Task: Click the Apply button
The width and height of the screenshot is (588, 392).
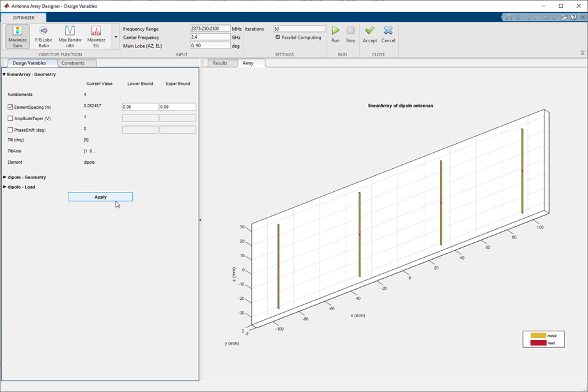Action: point(100,197)
